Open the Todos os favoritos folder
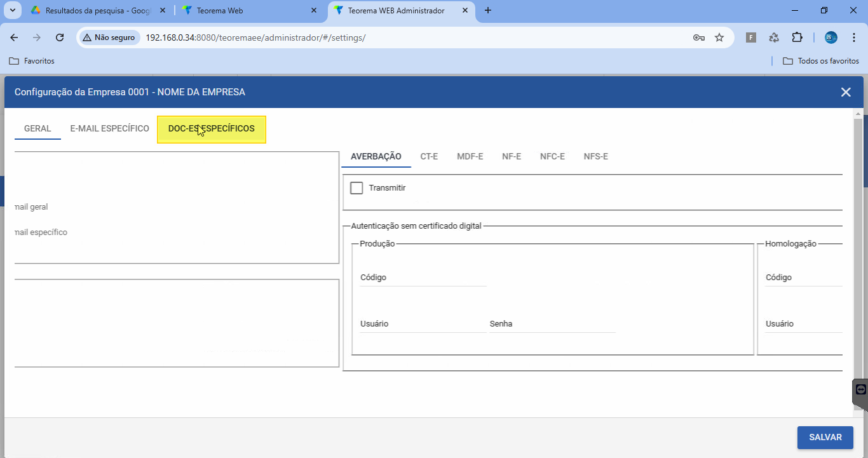The image size is (868, 458). 821,61
